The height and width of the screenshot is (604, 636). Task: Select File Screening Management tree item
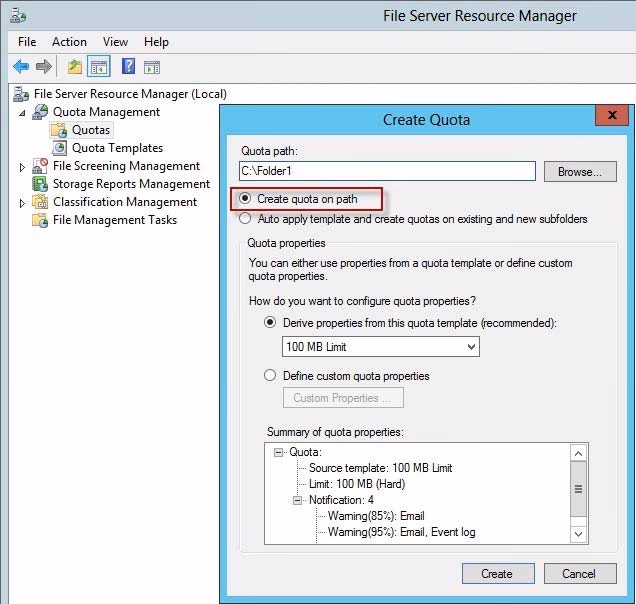[126, 166]
